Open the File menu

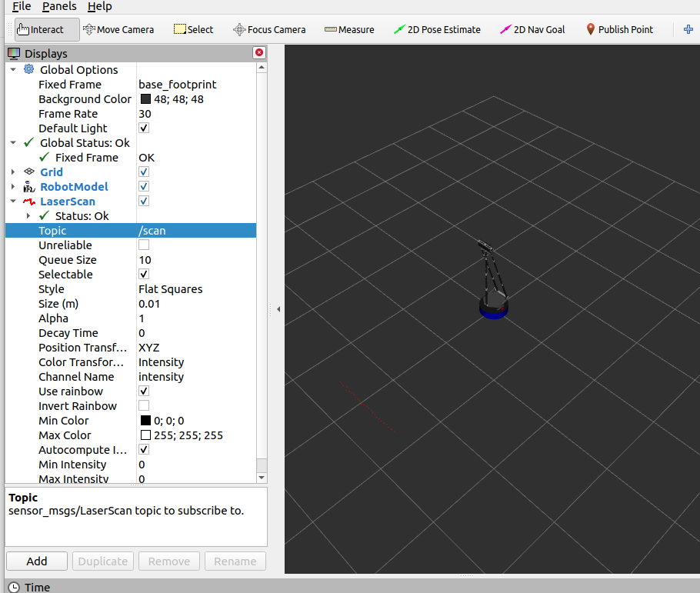pos(22,6)
